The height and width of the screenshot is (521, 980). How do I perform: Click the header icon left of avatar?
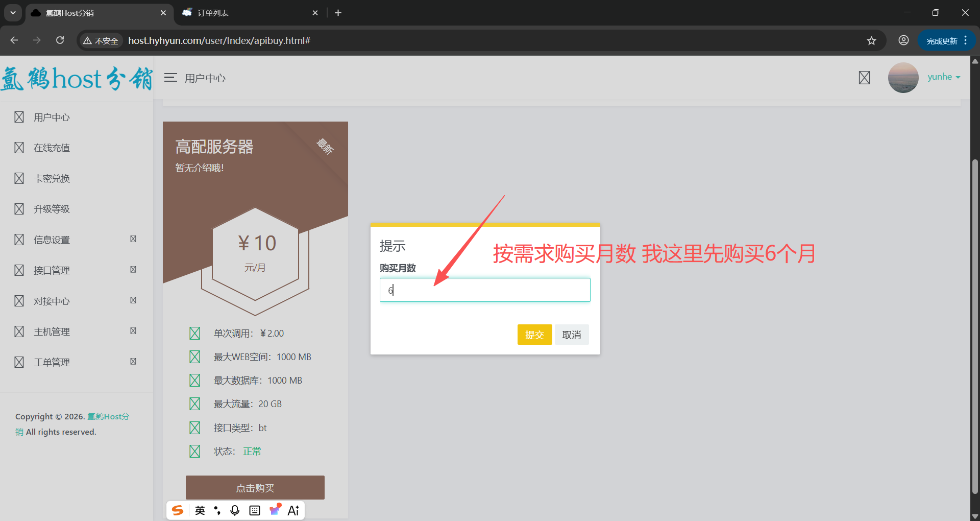pos(864,78)
